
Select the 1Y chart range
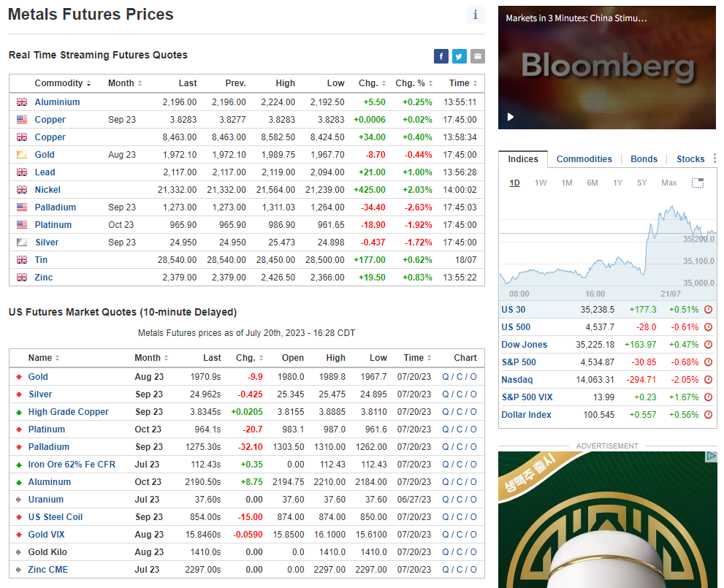point(618,183)
